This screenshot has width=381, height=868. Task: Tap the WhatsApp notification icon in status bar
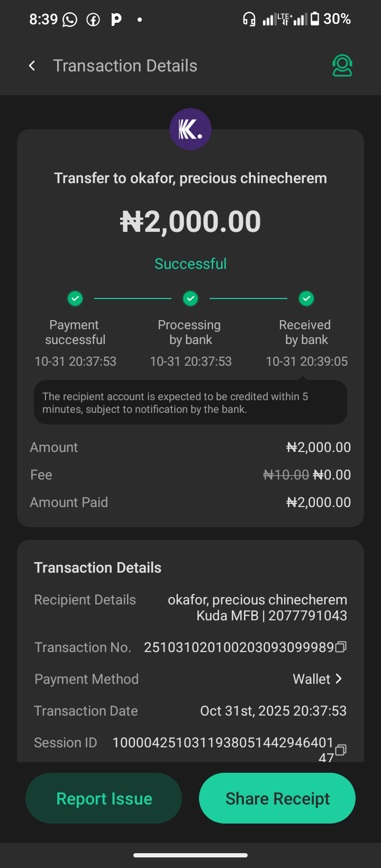click(70, 20)
